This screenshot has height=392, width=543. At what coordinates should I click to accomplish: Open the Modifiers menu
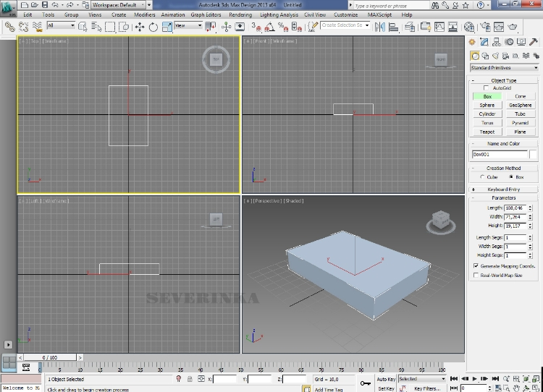(145, 14)
